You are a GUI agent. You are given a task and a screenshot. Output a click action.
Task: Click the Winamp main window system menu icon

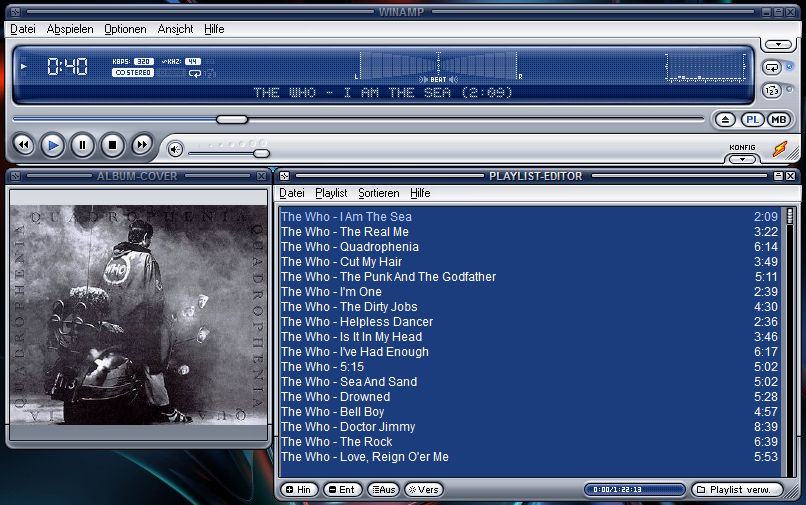(15, 11)
